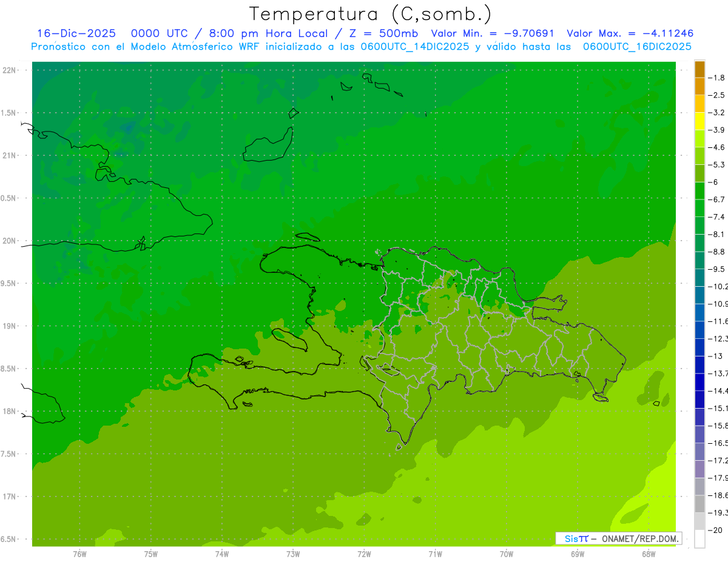Image resolution: width=728 pixels, height=562 pixels.
Task: Click the green swatch between -6.7 and -7.4
Action: [699, 209]
